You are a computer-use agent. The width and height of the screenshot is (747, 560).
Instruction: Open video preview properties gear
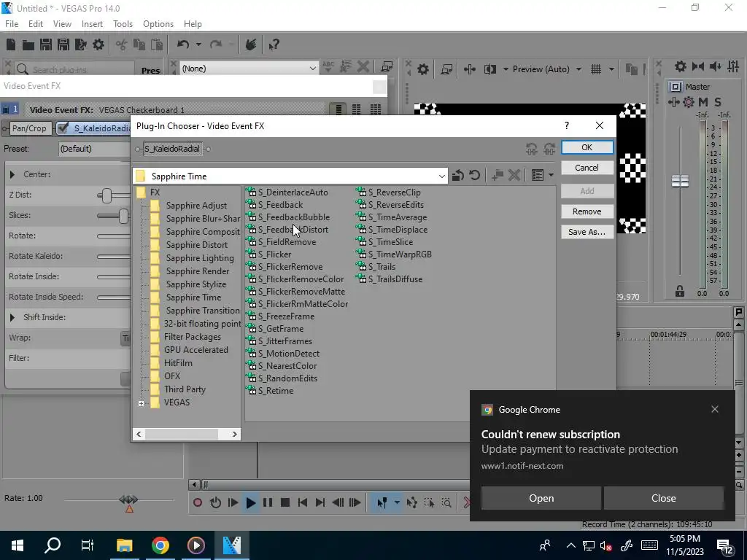(x=422, y=69)
